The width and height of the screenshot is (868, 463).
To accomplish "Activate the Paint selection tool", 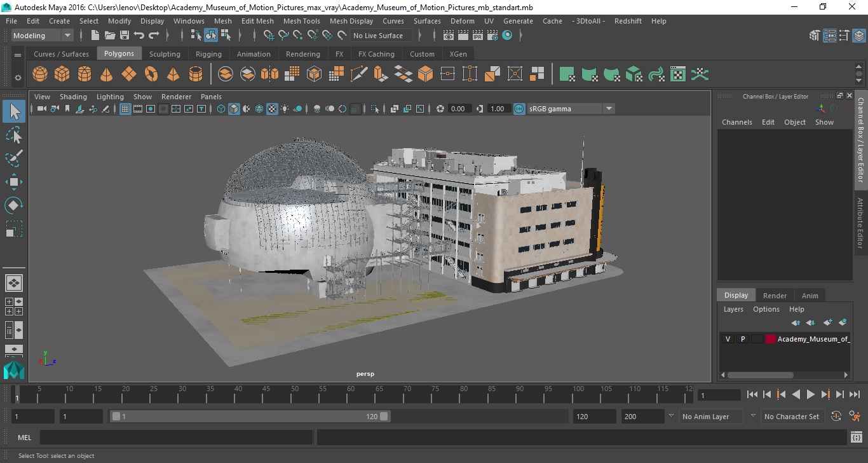I will point(14,158).
